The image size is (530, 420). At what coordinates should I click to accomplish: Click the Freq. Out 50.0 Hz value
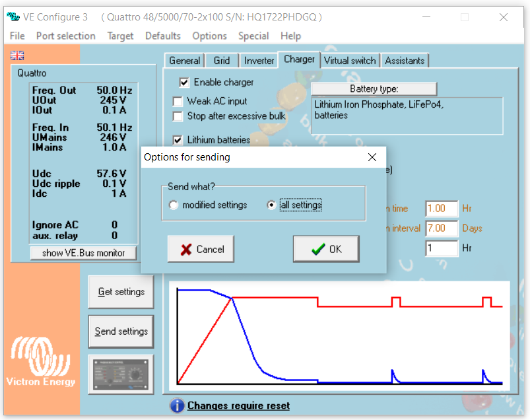click(114, 90)
